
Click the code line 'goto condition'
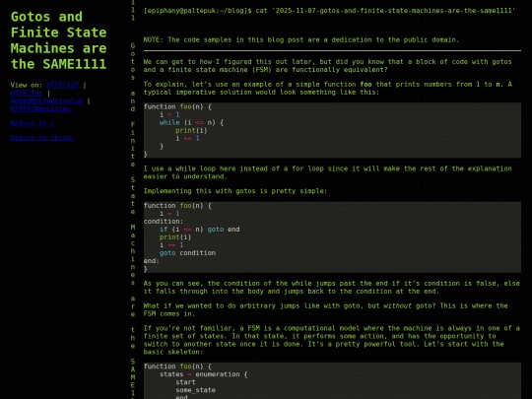pos(187,253)
